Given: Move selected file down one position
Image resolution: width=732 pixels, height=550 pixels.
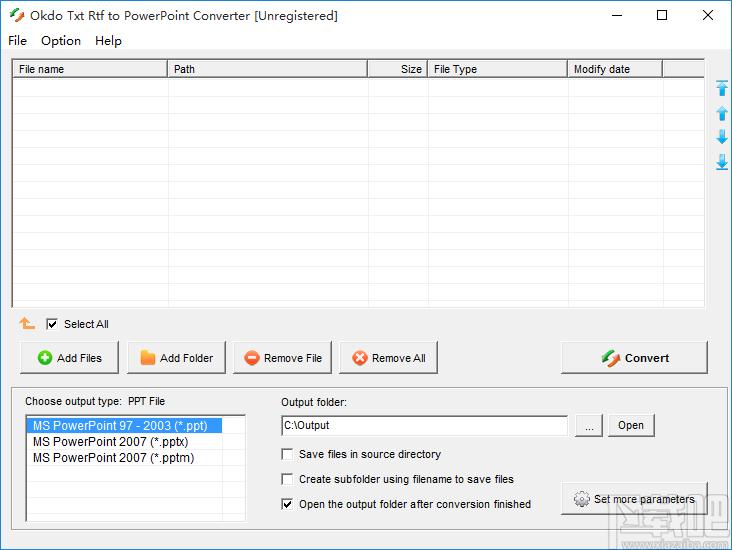Looking at the screenshot, I should [722, 137].
